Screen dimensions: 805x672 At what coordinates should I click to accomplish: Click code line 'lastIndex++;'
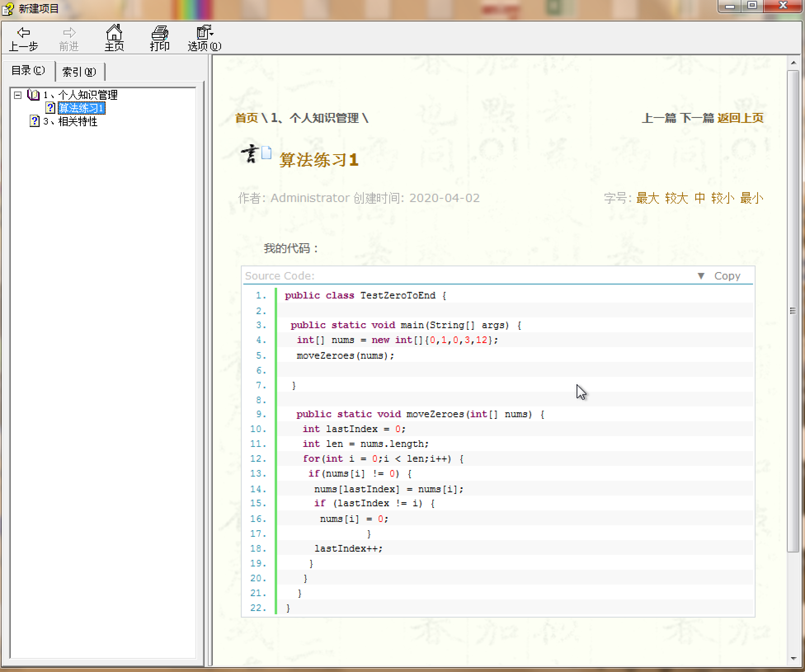[x=348, y=548]
